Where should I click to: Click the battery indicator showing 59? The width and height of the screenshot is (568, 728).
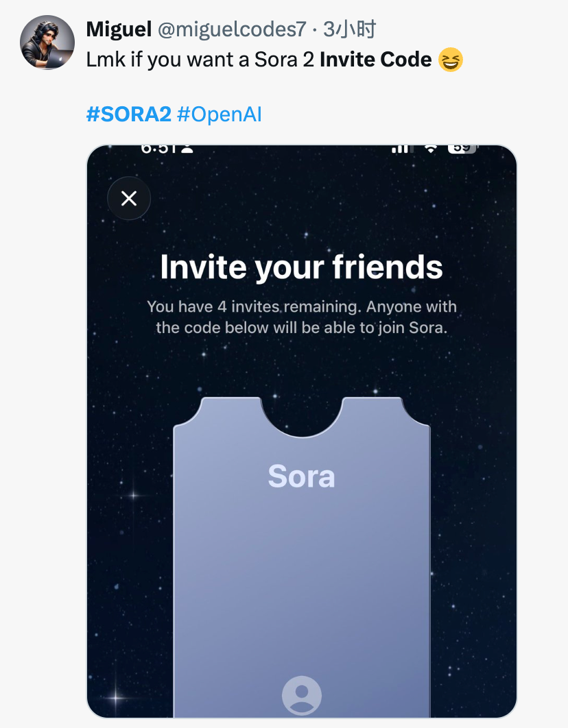pyautogui.click(x=462, y=148)
